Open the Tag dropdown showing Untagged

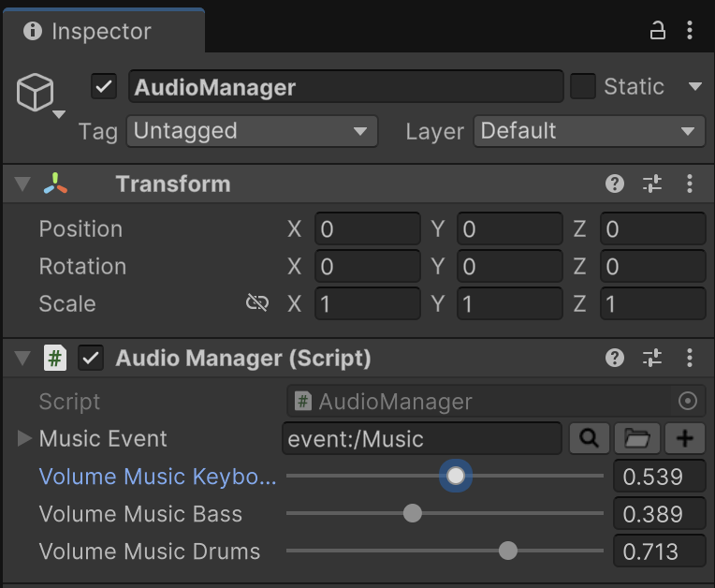coord(252,131)
